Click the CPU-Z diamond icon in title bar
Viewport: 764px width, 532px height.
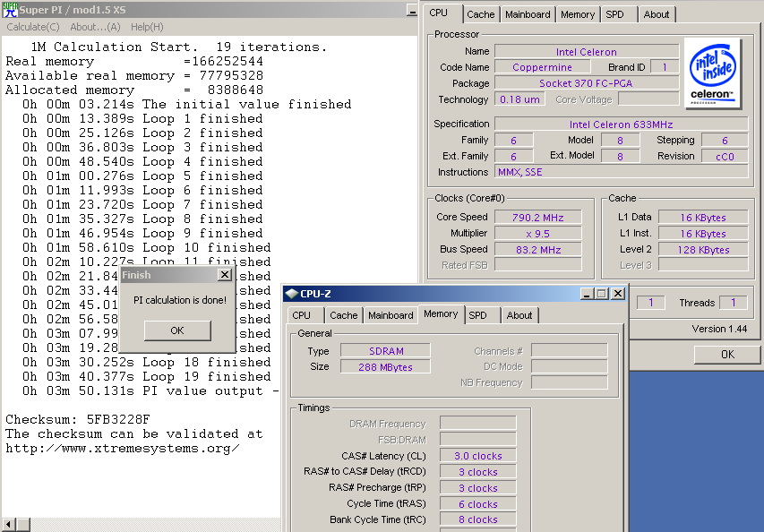pyautogui.click(x=291, y=294)
